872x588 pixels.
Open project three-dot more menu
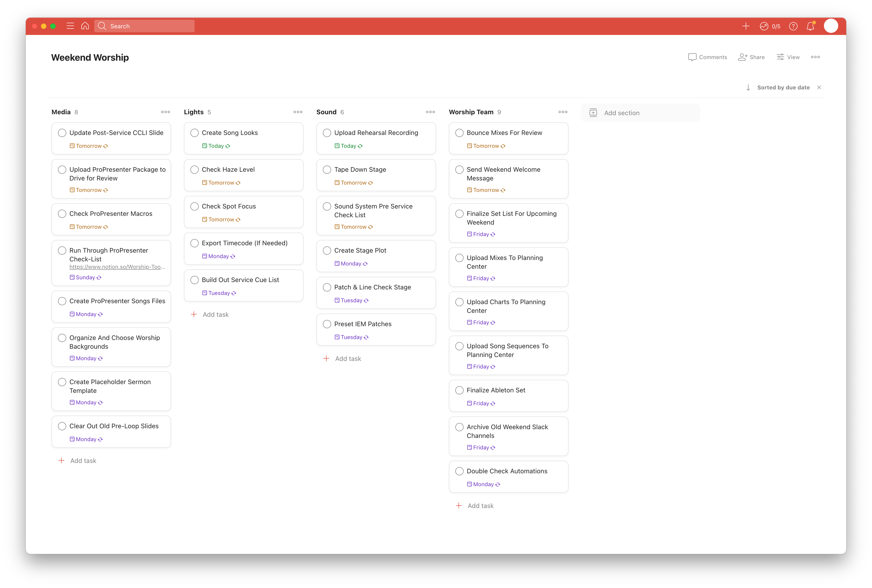815,57
